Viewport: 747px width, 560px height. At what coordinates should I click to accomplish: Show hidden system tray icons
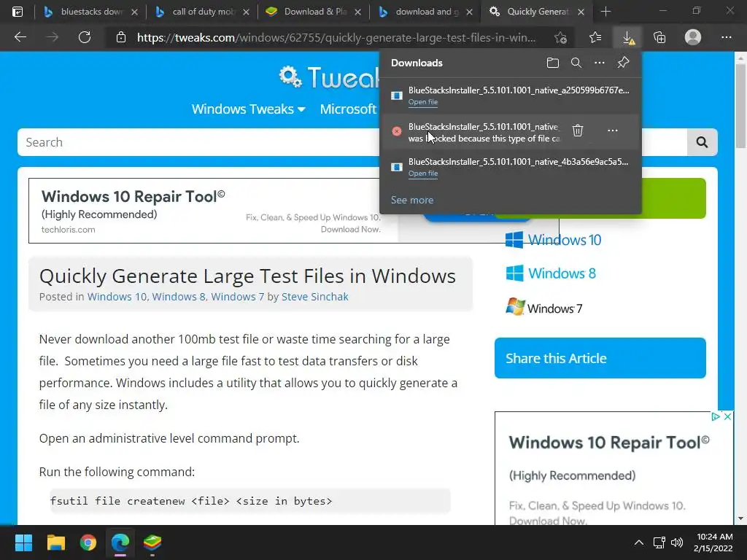(639, 542)
